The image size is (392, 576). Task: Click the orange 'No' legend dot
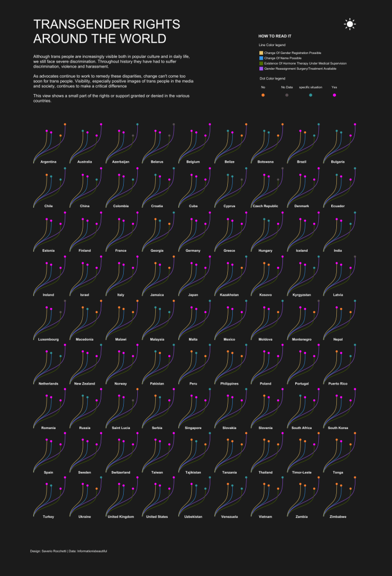coord(263,96)
